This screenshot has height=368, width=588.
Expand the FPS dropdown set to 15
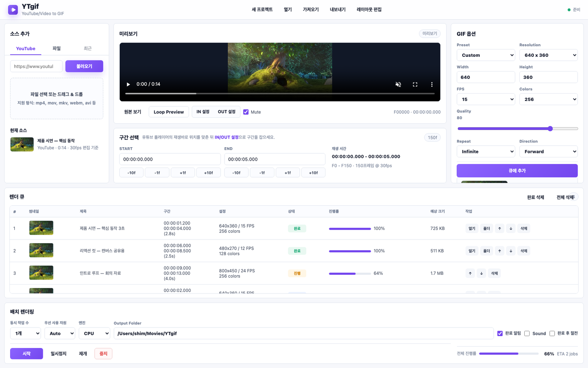pyautogui.click(x=486, y=99)
